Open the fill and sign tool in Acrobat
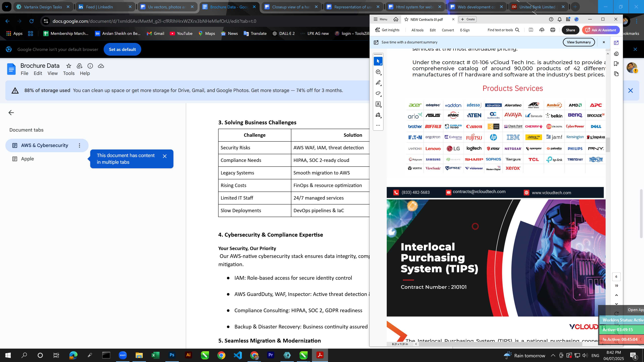644x362 pixels. [378, 115]
